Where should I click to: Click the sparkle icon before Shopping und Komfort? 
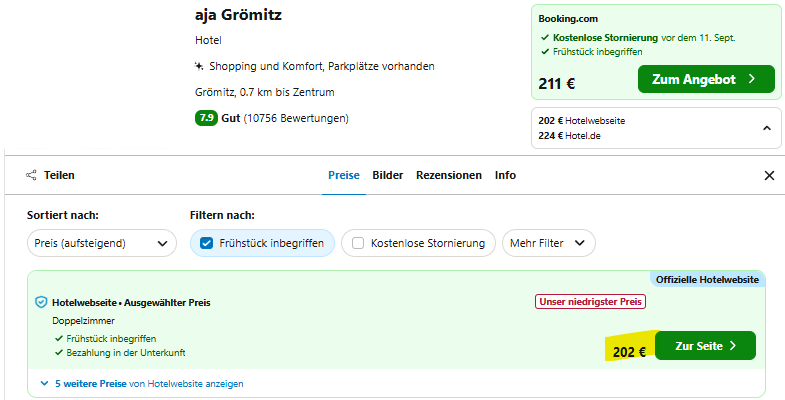click(x=199, y=66)
